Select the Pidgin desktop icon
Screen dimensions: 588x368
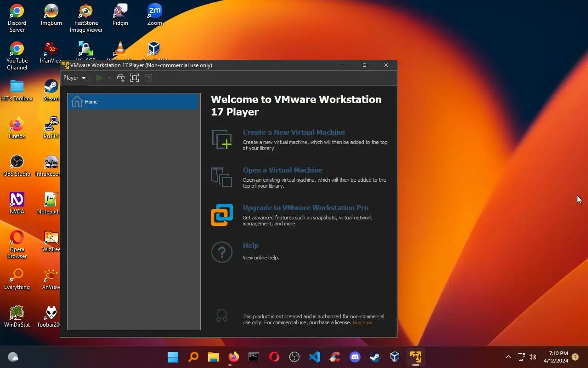120,15
